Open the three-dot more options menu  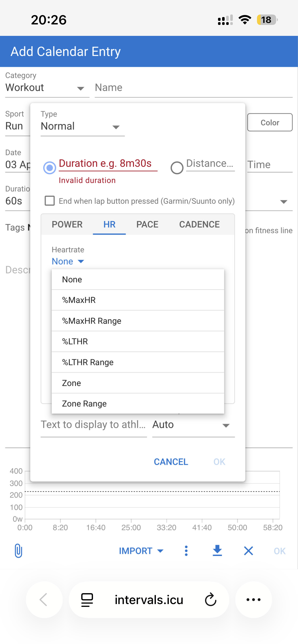tap(186, 551)
